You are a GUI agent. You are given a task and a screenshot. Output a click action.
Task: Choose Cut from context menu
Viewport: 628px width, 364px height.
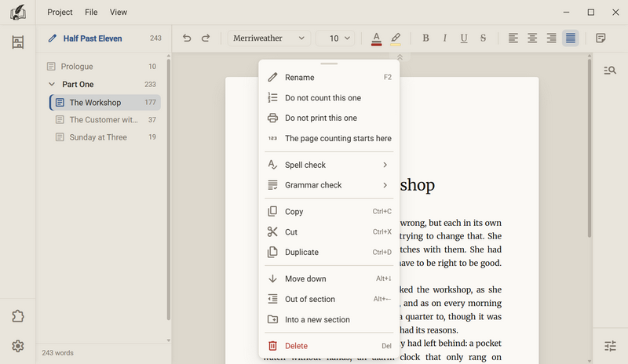329,232
